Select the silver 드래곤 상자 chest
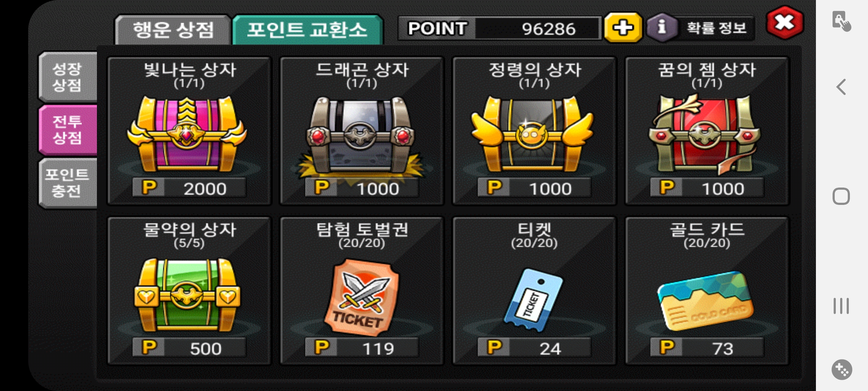The image size is (868, 391). (x=361, y=136)
